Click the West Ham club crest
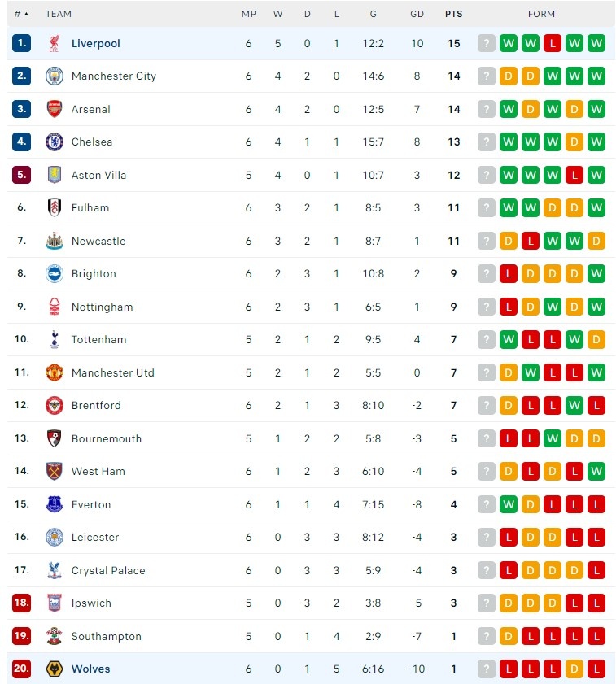This screenshot has height=684, width=616. pos(55,471)
